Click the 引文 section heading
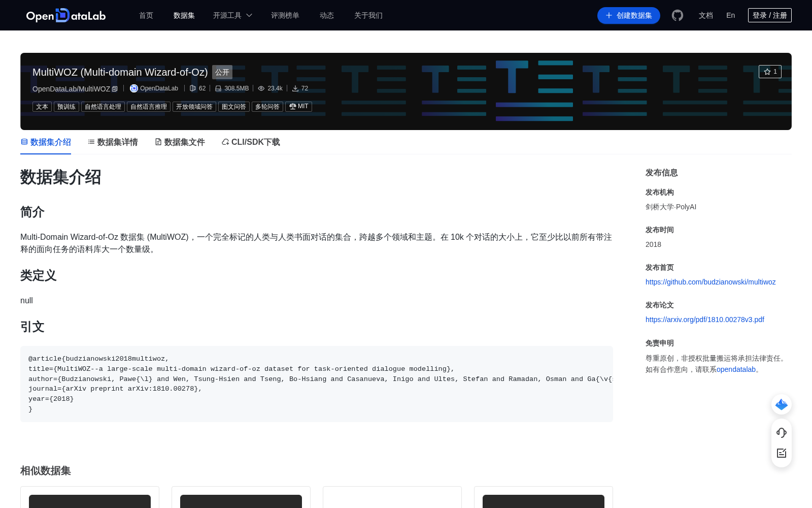Screen dimensions: 812x508 (32, 327)
